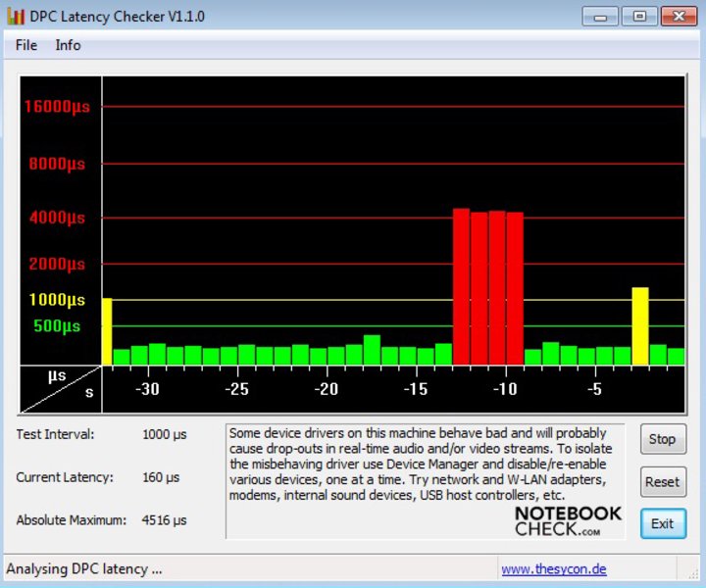Click the -20 time axis label

(327, 389)
